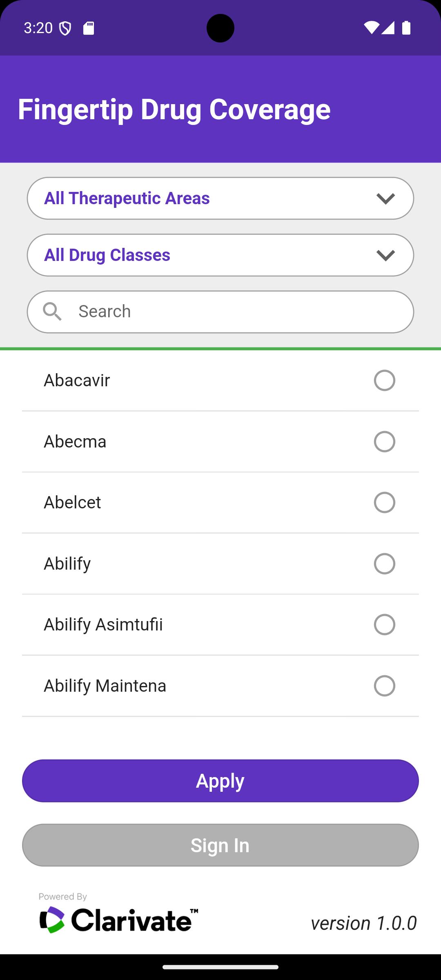
Task: Tap the Abilify Asimtufii list entry
Action: click(220, 625)
